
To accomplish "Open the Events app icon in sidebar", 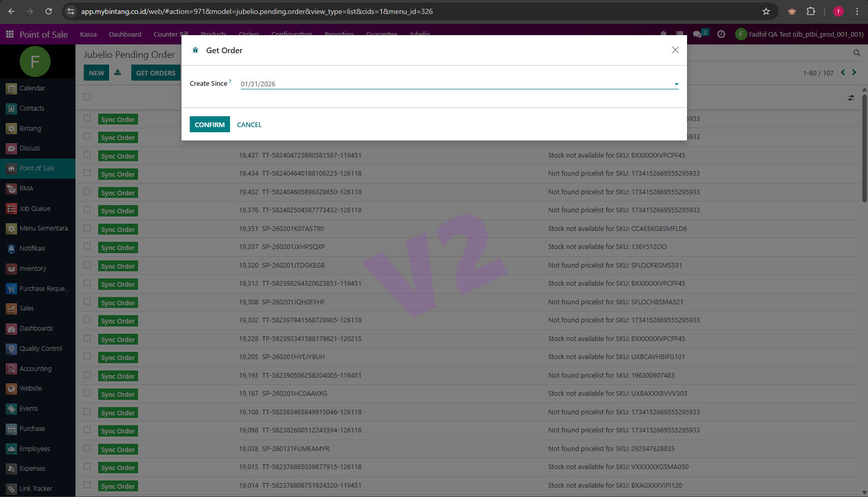I will pos(11,409).
